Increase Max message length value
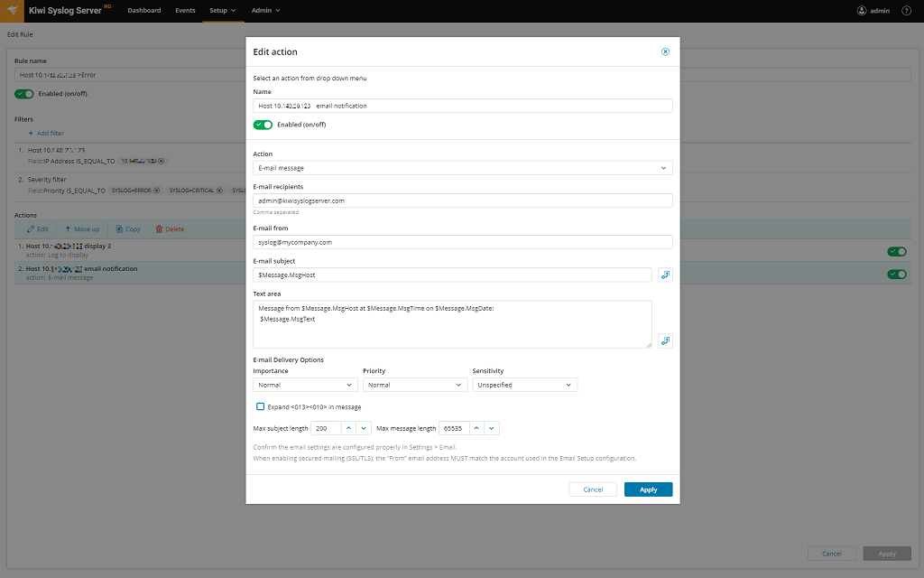This screenshot has height=578, width=924. [476, 428]
